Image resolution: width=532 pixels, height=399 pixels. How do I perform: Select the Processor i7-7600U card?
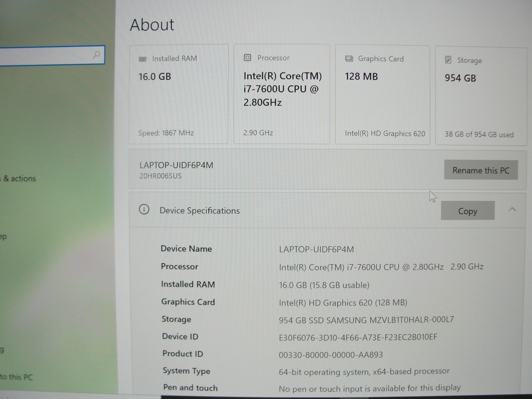[x=282, y=94]
